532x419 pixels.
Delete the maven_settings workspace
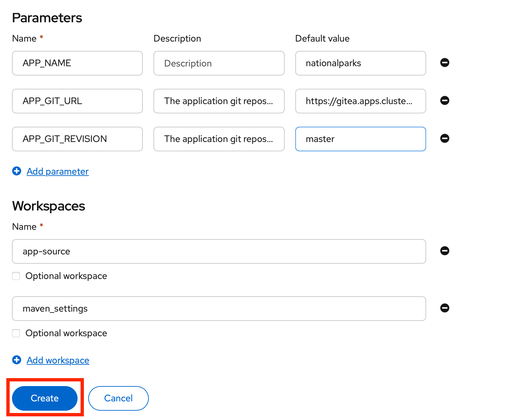click(x=444, y=308)
